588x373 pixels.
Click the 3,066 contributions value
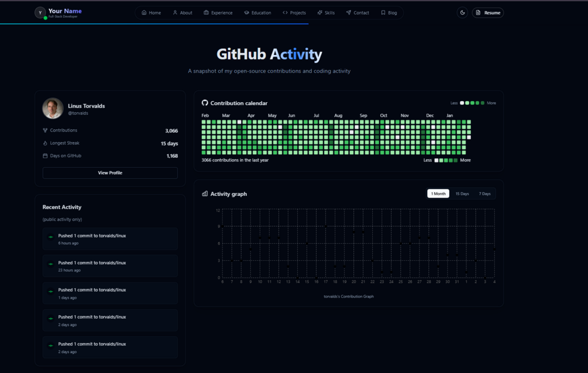[171, 131]
